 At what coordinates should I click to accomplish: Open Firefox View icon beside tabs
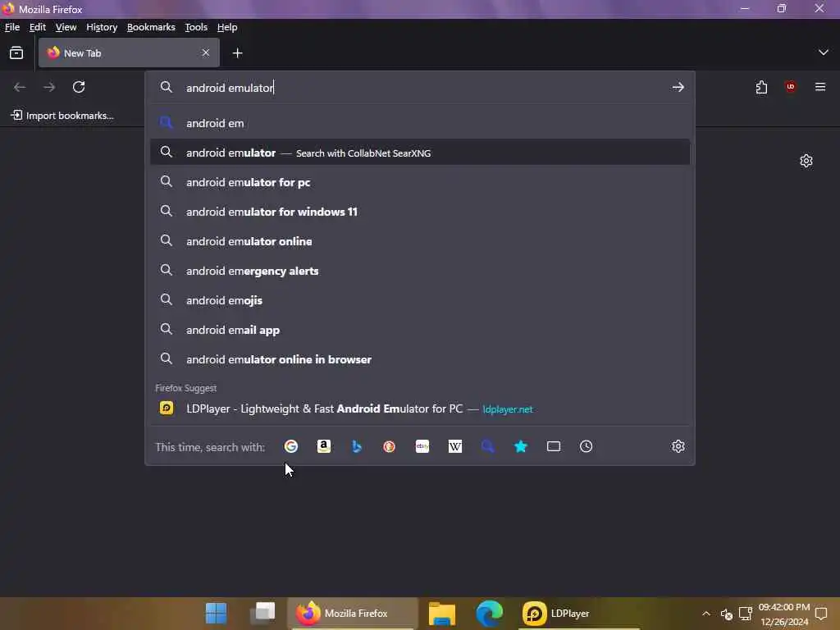tap(16, 53)
